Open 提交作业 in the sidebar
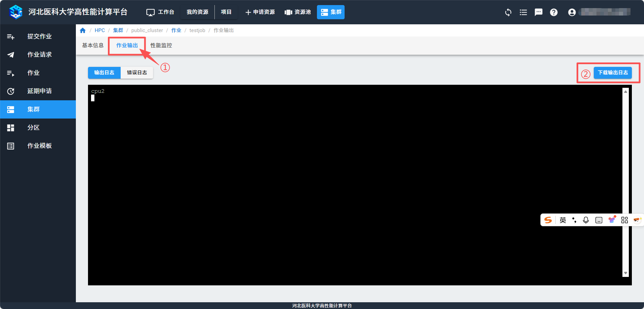Screen dimensions: 644x309 tap(39, 36)
